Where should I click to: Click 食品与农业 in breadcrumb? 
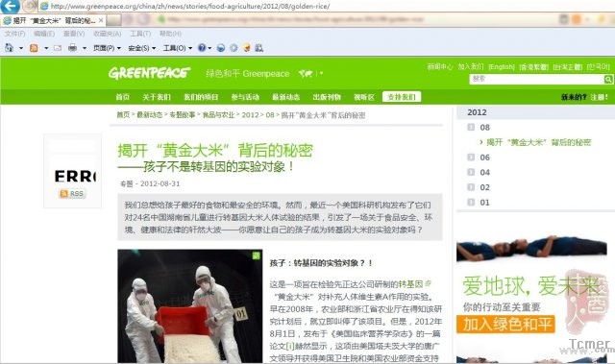click(218, 115)
